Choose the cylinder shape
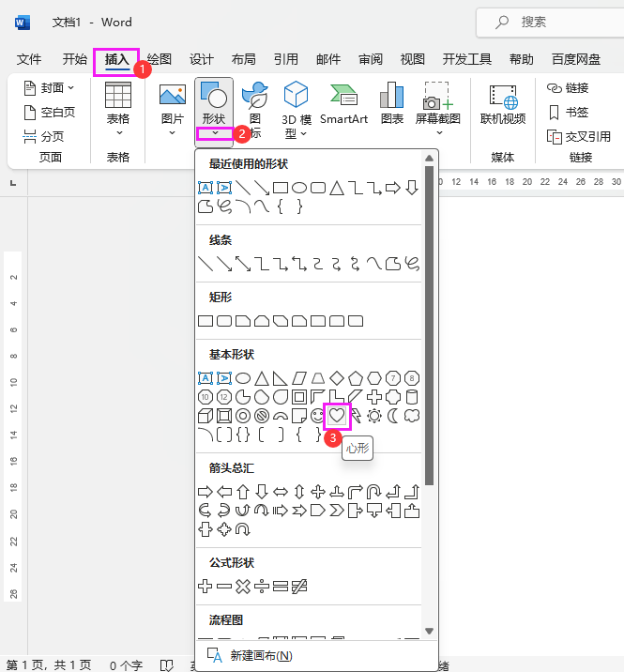Image resolution: width=624 pixels, height=672 pixels. (x=412, y=397)
